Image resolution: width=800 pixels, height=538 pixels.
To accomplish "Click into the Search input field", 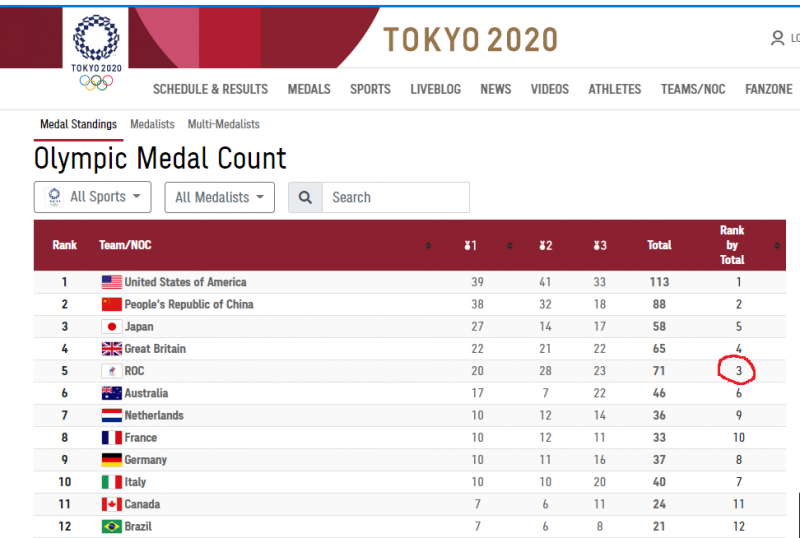I will pyautogui.click(x=394, y=198).
